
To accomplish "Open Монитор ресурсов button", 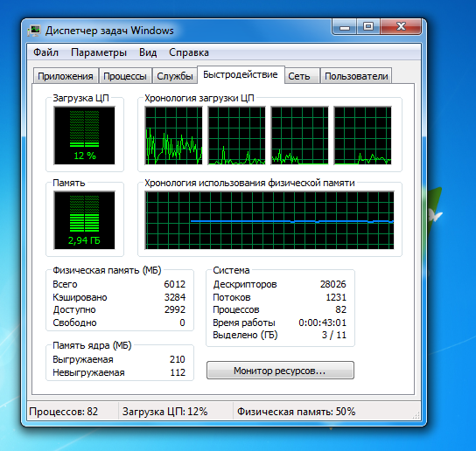I will click(x=280, y=371).
